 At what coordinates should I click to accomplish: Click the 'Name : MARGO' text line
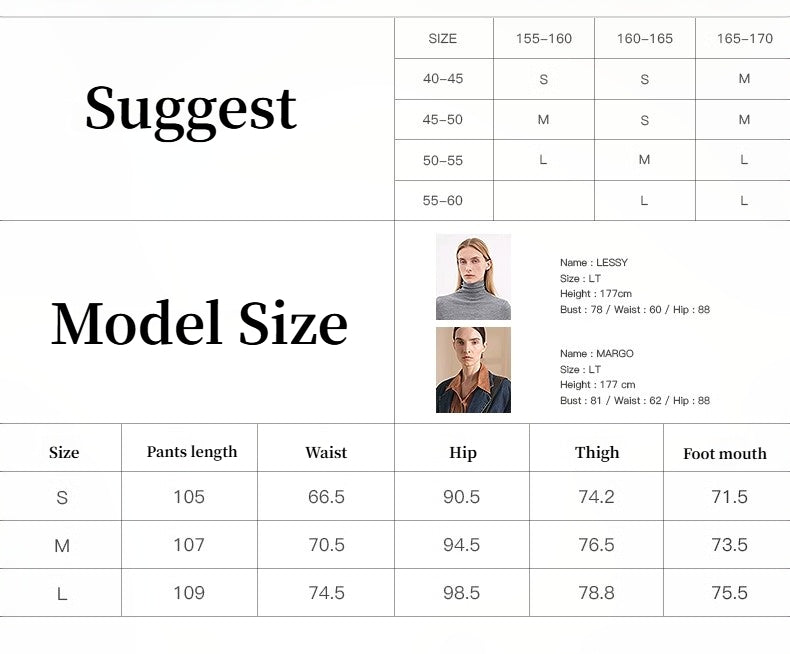pos(597,354)
